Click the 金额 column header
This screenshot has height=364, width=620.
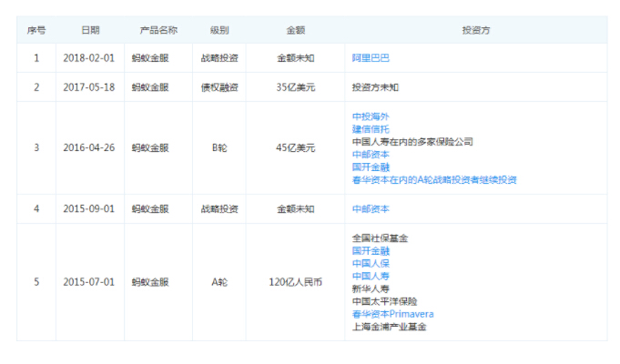(x=295, y=30)
